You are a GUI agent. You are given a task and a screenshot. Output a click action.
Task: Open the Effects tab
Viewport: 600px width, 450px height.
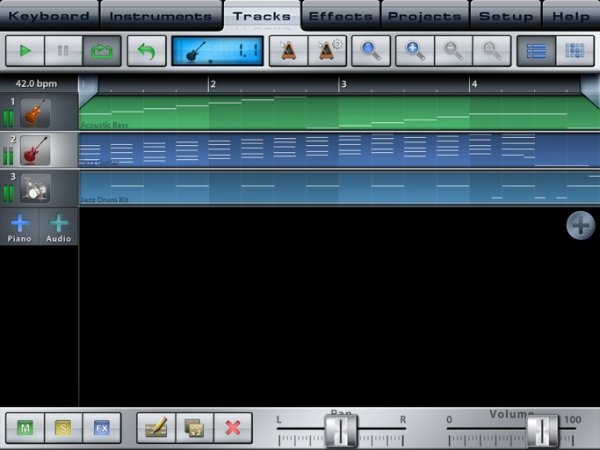341,16
